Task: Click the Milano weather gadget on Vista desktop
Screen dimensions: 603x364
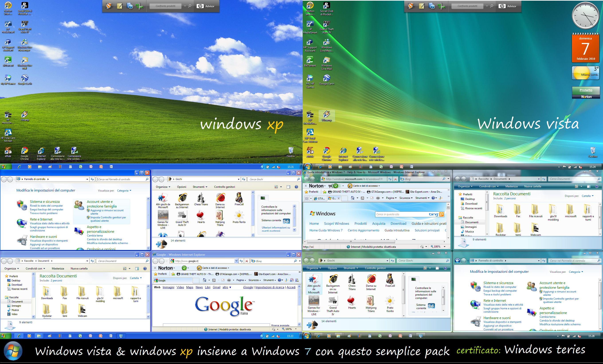Action: click(x=585, y=73)
